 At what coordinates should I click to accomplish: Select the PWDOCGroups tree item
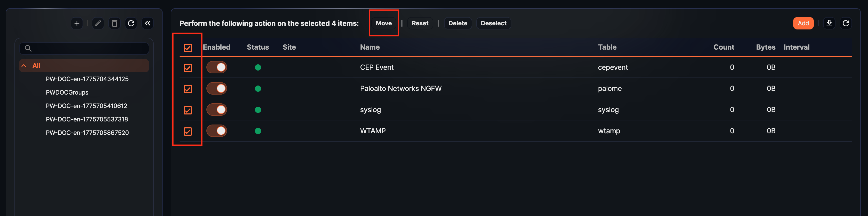(x=67, y=92)
